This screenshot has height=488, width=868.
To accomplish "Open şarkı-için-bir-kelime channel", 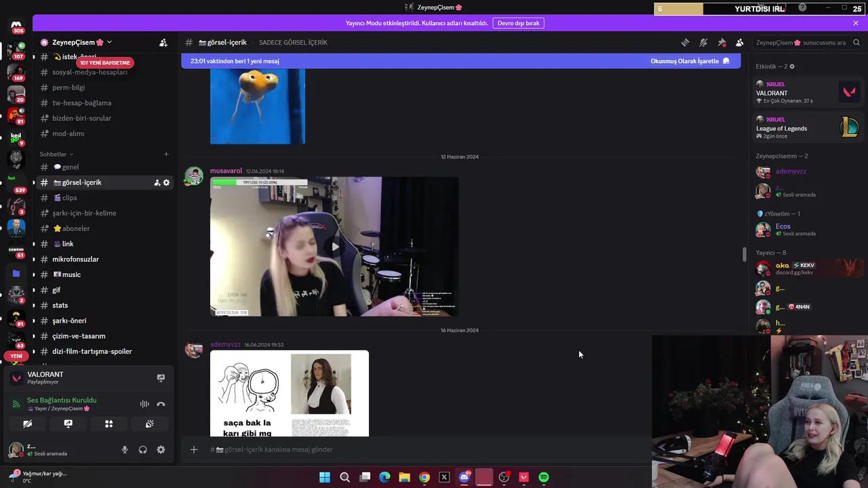I will click(x=84, y=213).
